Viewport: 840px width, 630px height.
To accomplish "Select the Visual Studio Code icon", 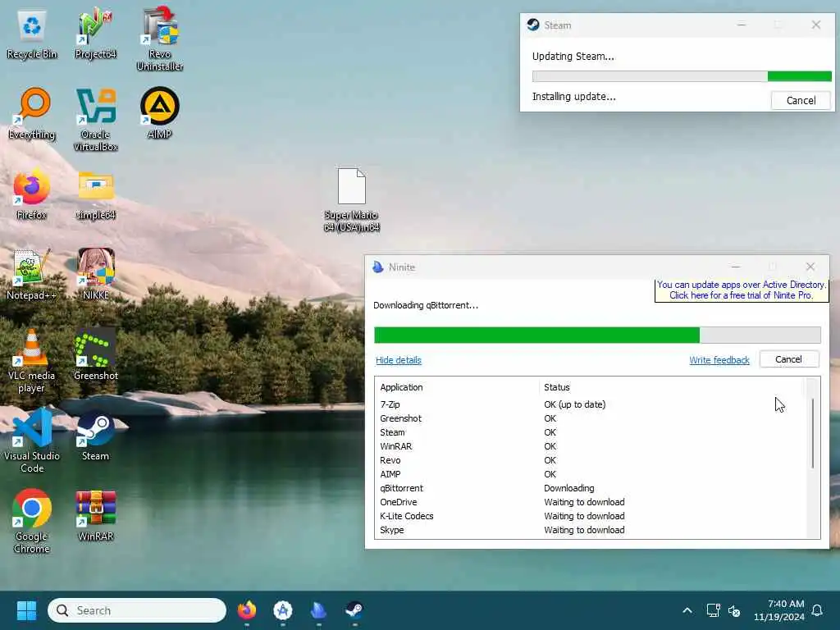I will click(x=32, y=441).
